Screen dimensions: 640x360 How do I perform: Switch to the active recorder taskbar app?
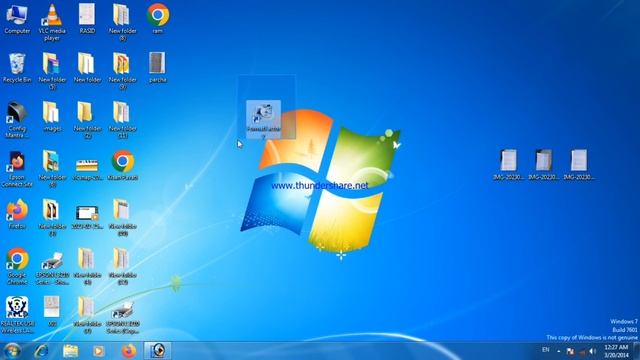pos(158,351)
